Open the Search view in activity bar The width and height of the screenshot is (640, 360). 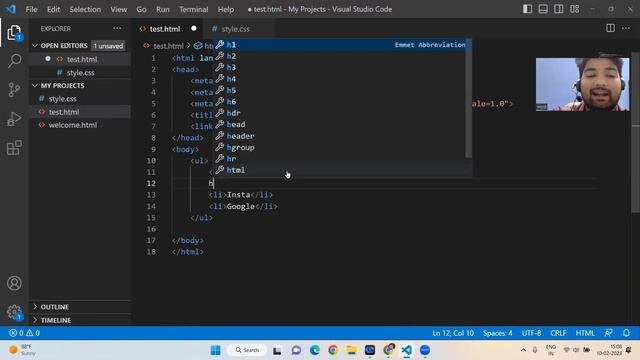coord(14,61)
